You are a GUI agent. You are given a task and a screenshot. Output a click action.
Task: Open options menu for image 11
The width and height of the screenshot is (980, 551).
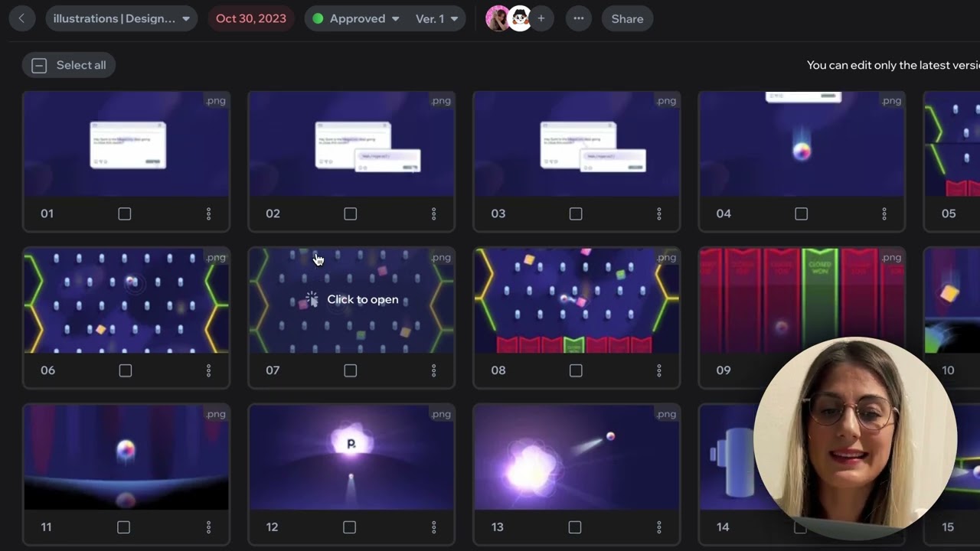[208, 527]
